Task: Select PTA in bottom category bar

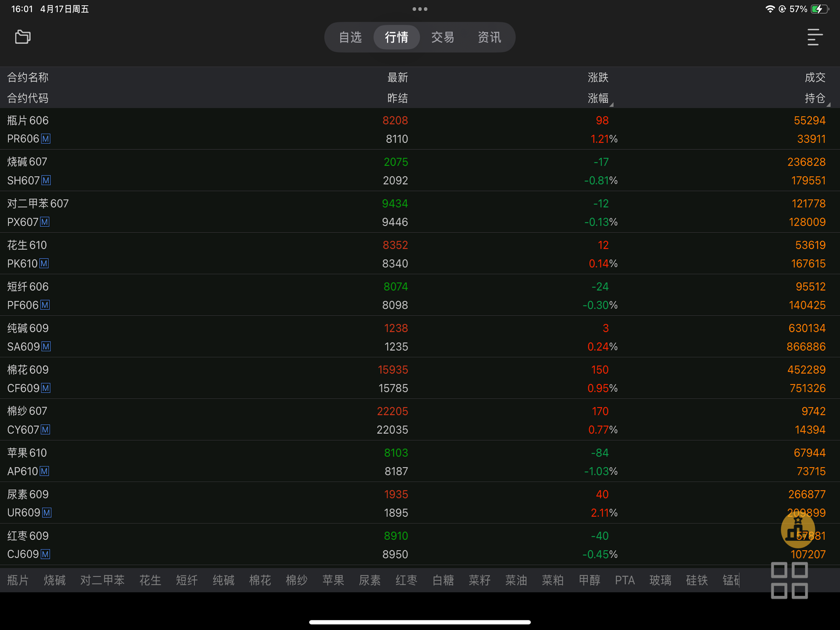Action: (625, 580)
